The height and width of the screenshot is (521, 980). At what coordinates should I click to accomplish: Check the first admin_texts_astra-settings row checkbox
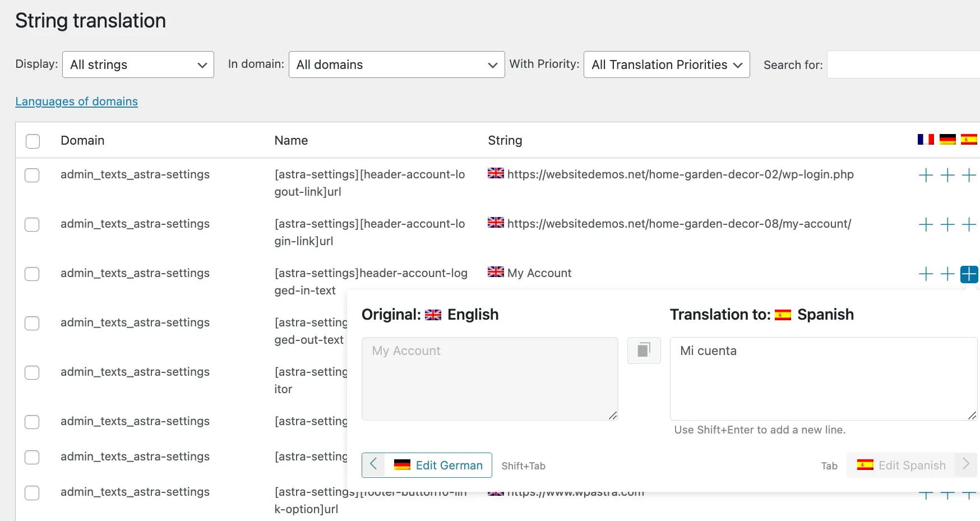pos(32,175)
